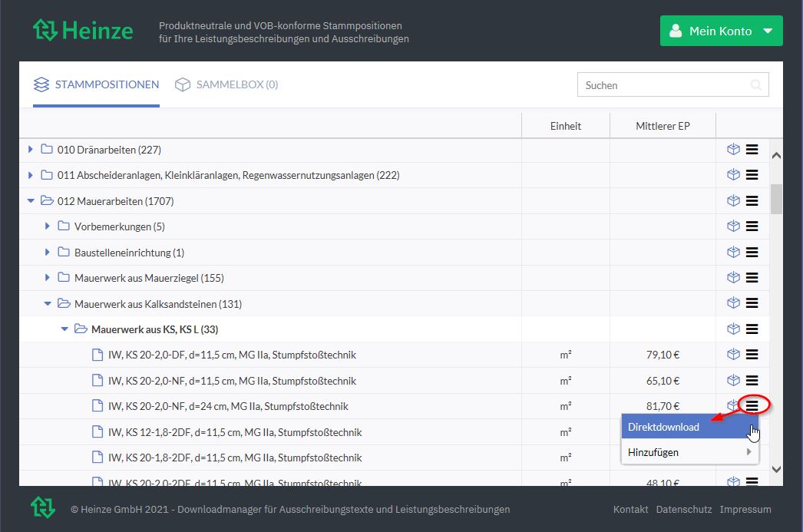This screenshot has height=532, width=803.
Task: Open hamburger menu for 012 Mauerarbeiten row
Action: [x=752, y=201]
